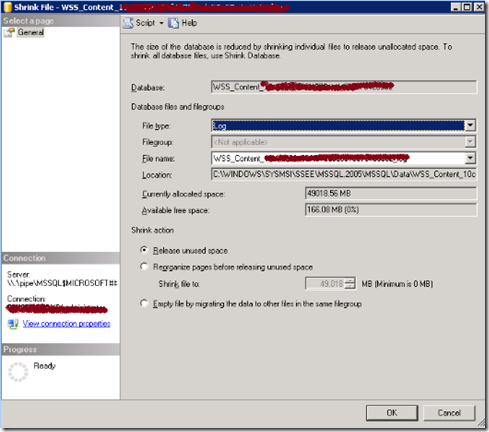Expand the File name dropdown

tap(470, 158)
